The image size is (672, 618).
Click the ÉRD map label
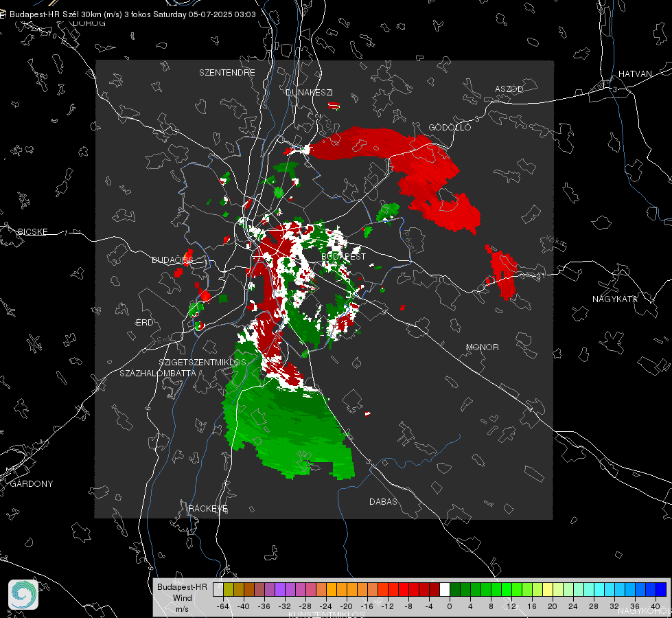point(144,323)
